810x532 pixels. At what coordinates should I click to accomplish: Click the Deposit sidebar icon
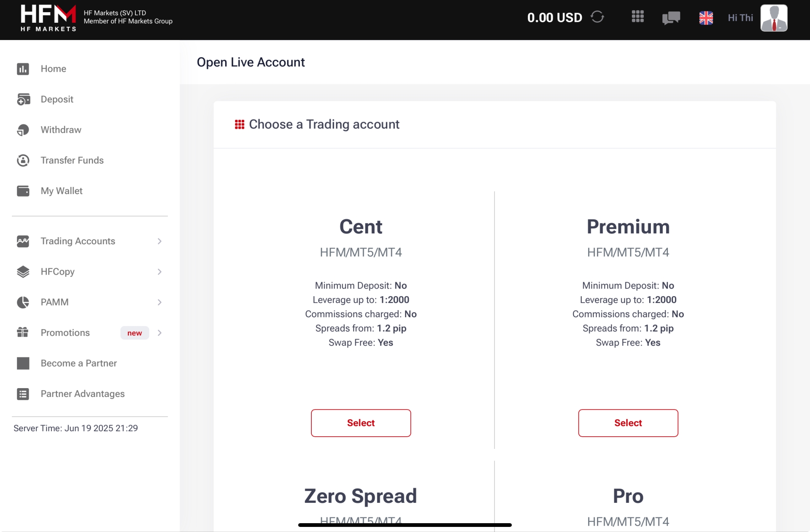23,99
